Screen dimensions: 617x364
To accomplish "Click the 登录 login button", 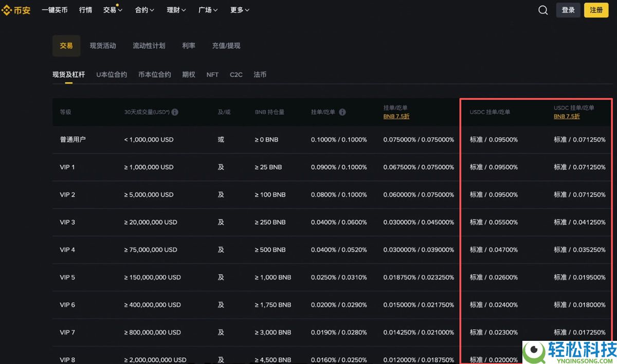I will click(x=568, y=10).
